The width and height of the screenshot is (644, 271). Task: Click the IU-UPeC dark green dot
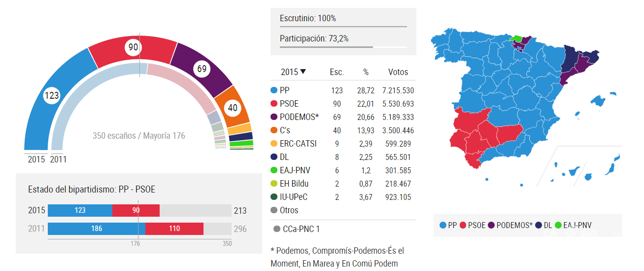point(274,197)
